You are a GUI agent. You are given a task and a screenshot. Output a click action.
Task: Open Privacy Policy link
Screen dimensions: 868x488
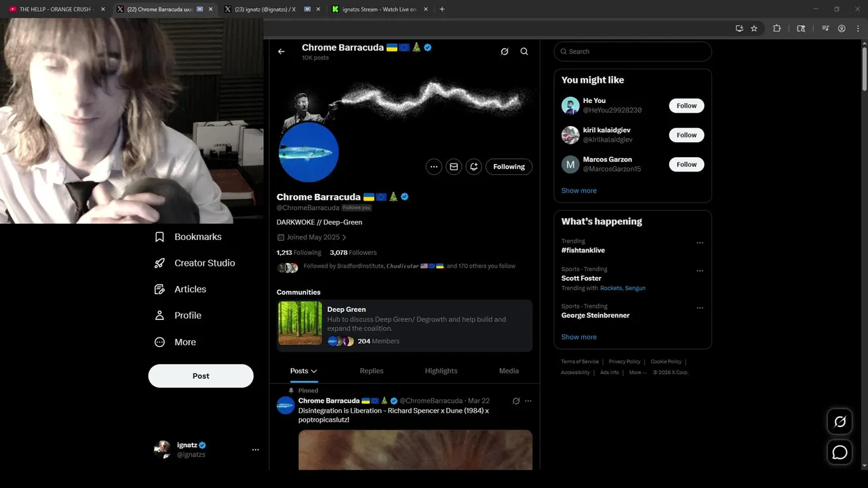625,362
